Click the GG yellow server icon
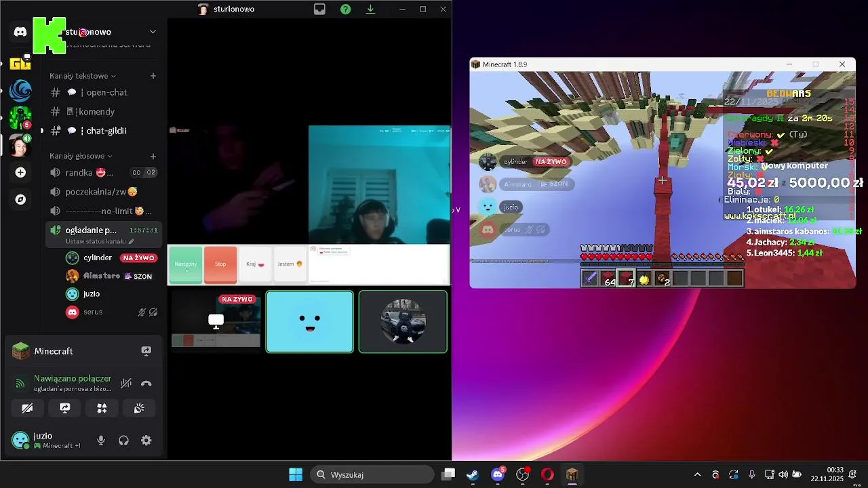This screenshot has height=488, width=868. tap(20, 63)
